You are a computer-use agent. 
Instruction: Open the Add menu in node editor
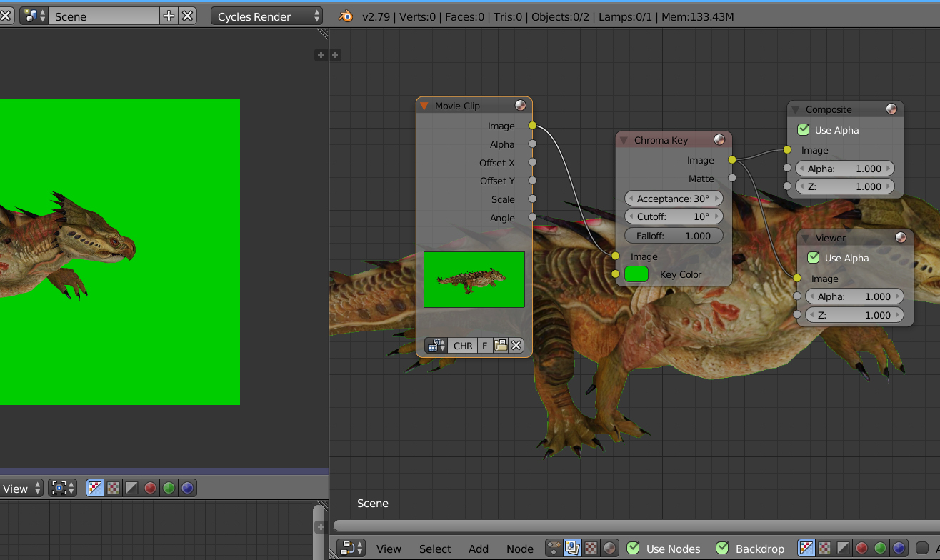(x=478, y=549)
